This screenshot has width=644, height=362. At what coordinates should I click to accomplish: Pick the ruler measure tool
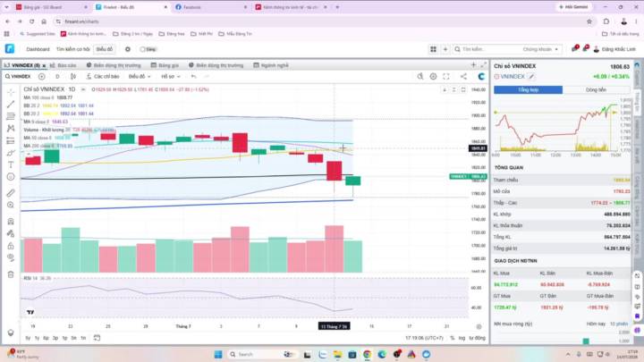[11, 192]
